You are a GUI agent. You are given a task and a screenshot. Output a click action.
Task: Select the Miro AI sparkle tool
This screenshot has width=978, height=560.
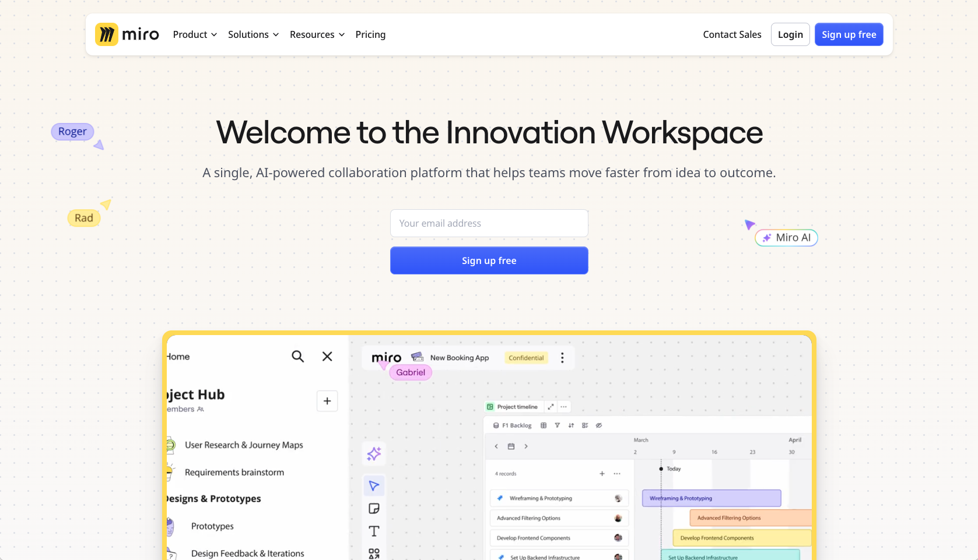pyautogui.click(x=374, y=453)
